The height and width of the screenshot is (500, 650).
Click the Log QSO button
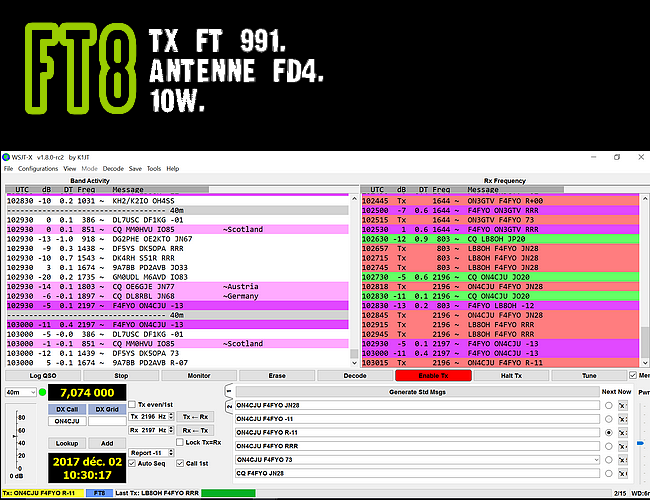pyautogui.click(x=43, y=376)
